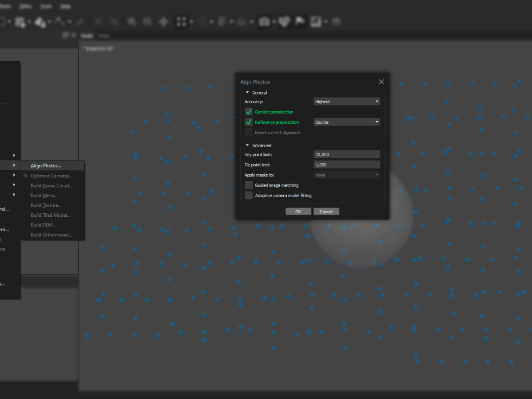This screenshot has height=399, width=532.
Task: Open the Accuracy dropdown set to Highest
Action: tap(347, 102)
